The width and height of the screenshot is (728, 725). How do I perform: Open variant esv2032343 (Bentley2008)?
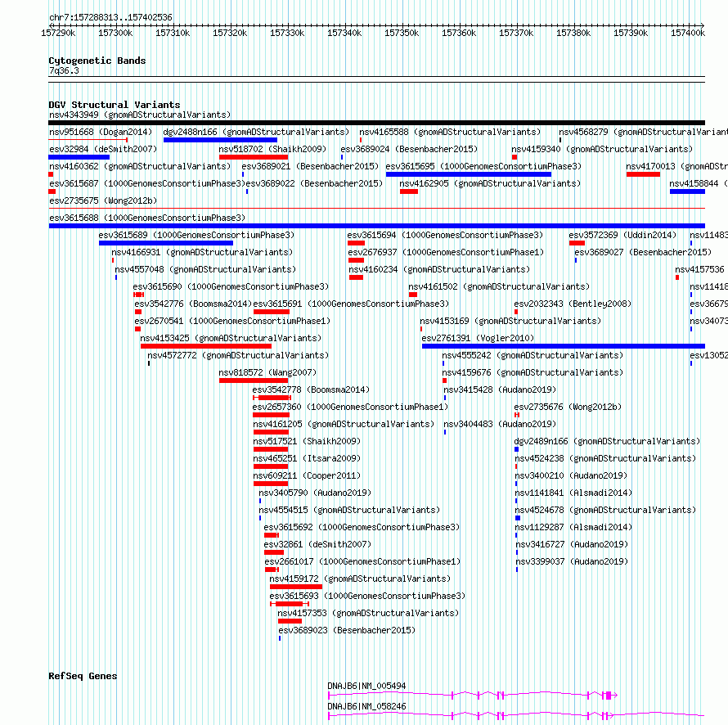[573, 304]
